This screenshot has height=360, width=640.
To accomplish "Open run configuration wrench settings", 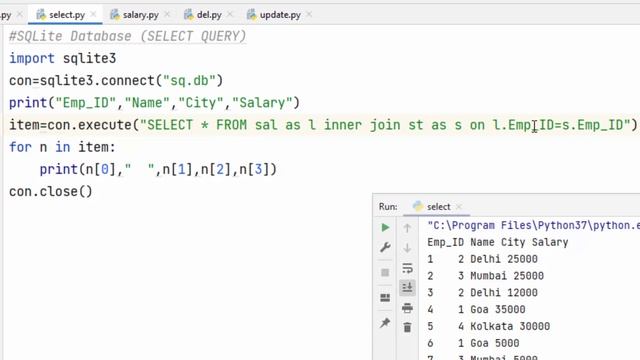I will [385, 247].
